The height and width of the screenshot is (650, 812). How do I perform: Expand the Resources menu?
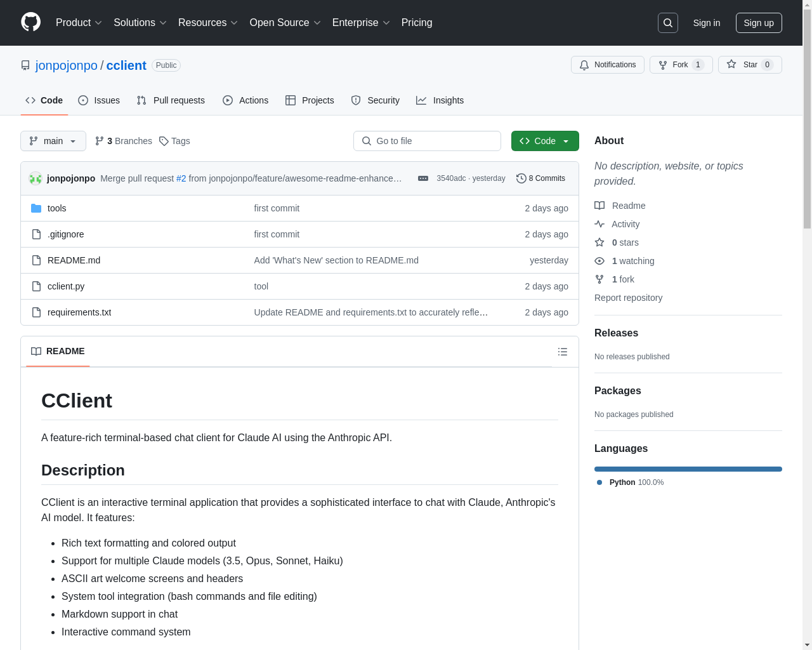coord(208,23)
